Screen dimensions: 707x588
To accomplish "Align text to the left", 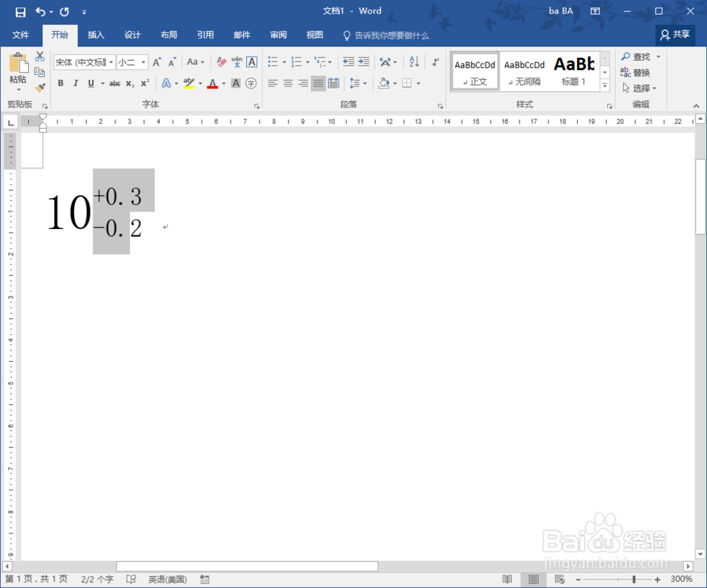I will coord(273,83).
